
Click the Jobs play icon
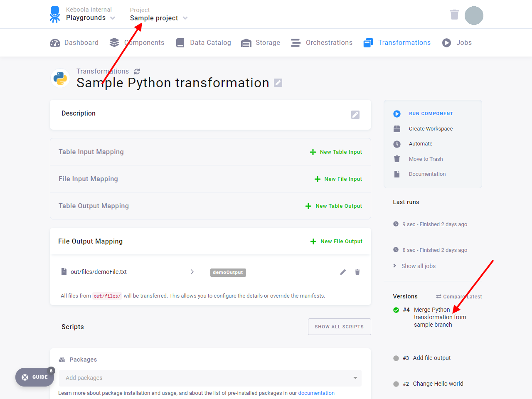pyautogui.click(x=446, y=43)
